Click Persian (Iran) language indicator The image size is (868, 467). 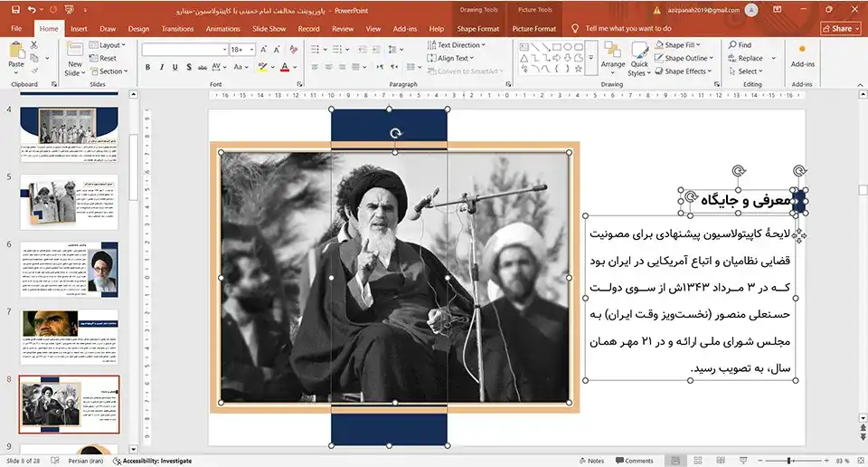pyautogui.click(x=86, y=461)
